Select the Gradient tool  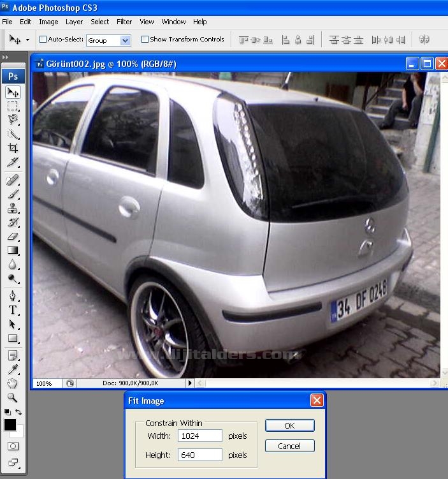coord(13,251)
